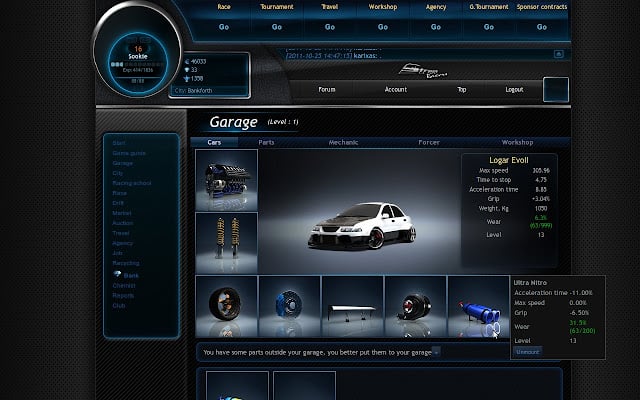The height and width of the screenshot is (400, 640).
Task: Click the karixas chat message
Action: (333, 56)
